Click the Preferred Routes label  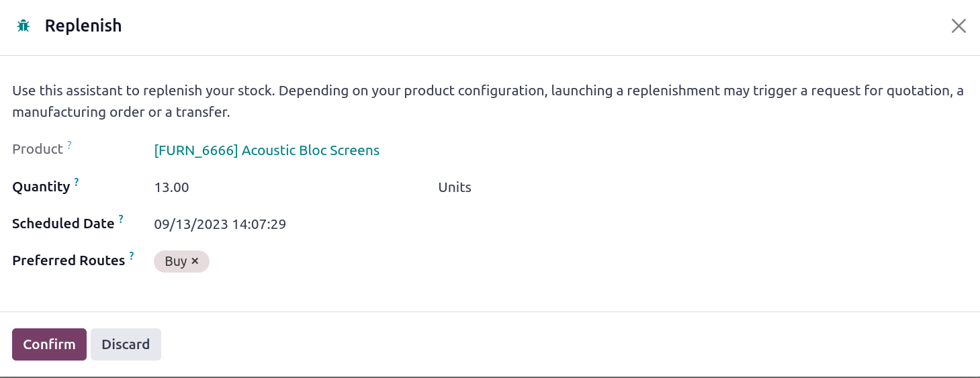[69, 261]
